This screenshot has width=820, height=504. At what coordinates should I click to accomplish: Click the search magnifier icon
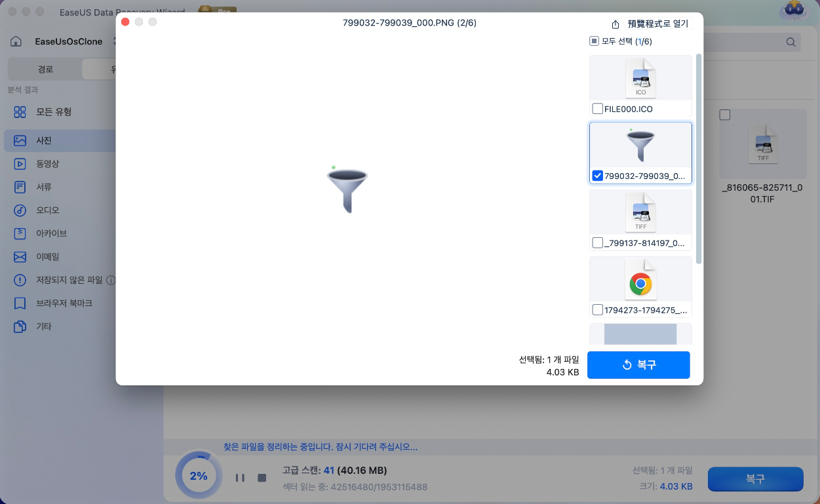pos(791,42)
